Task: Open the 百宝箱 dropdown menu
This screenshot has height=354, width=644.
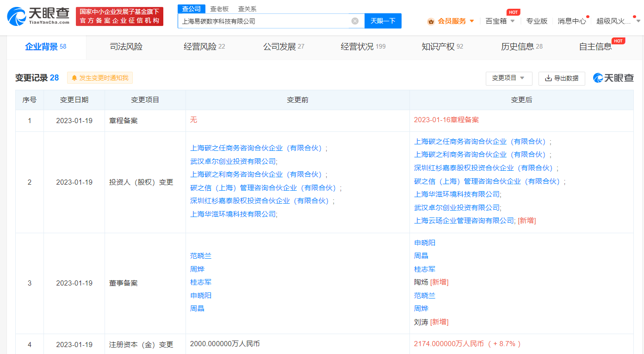Action: click(x=500, y=21)
